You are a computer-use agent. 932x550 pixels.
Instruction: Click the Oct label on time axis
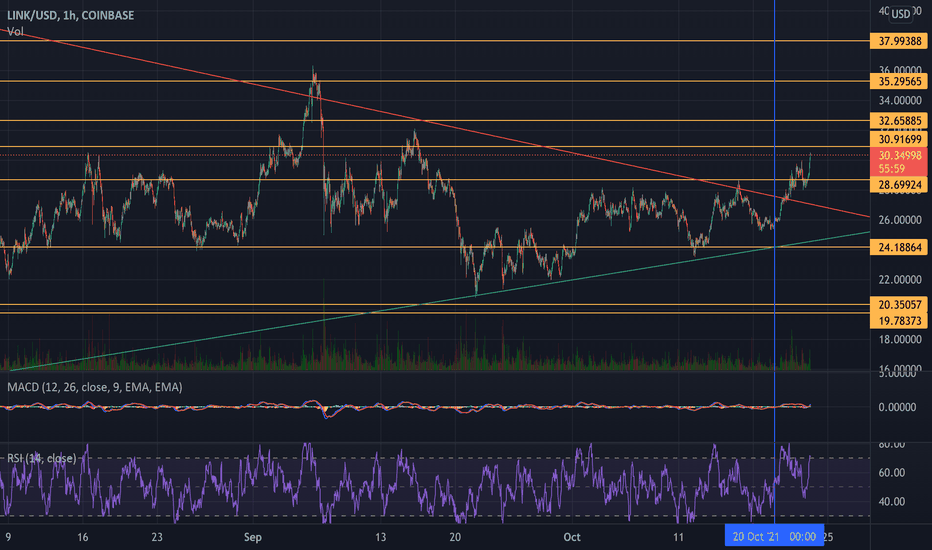(x=572, y=537)
